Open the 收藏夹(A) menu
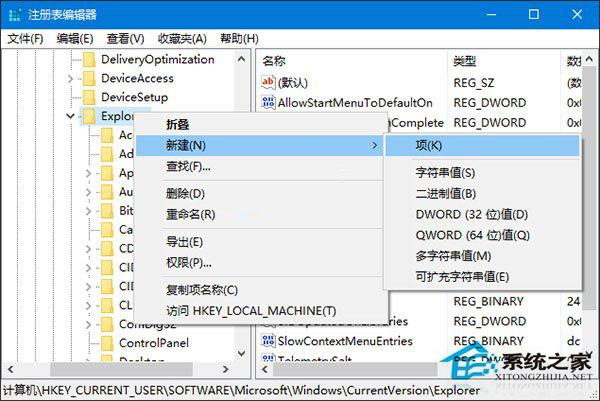This screenshot has width=600, height=401. coord(182,39)
